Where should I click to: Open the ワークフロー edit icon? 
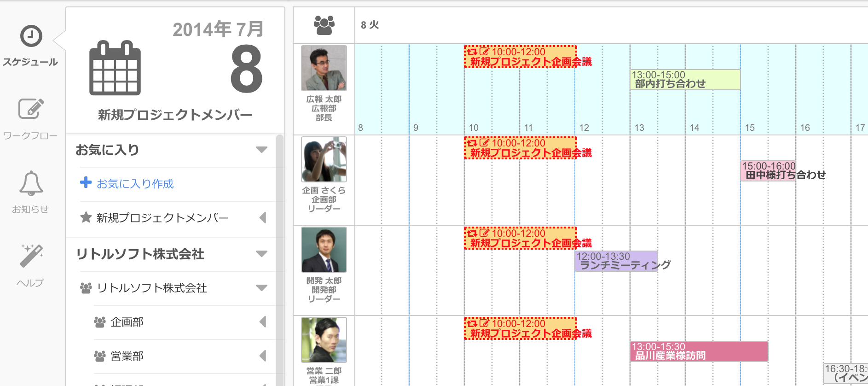pos(31,109)
